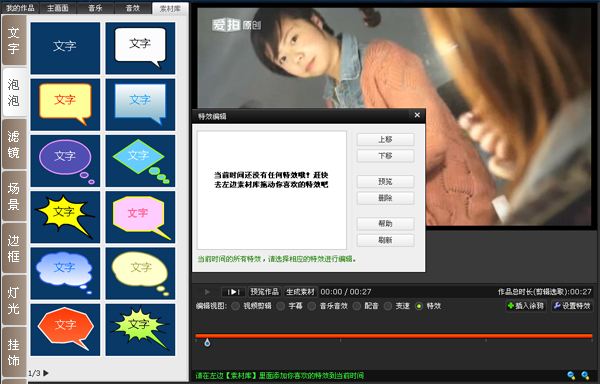Click the step-play frame button
This screenshot has width=600, height=384.
pyautogui.click(x=233, y=292)
